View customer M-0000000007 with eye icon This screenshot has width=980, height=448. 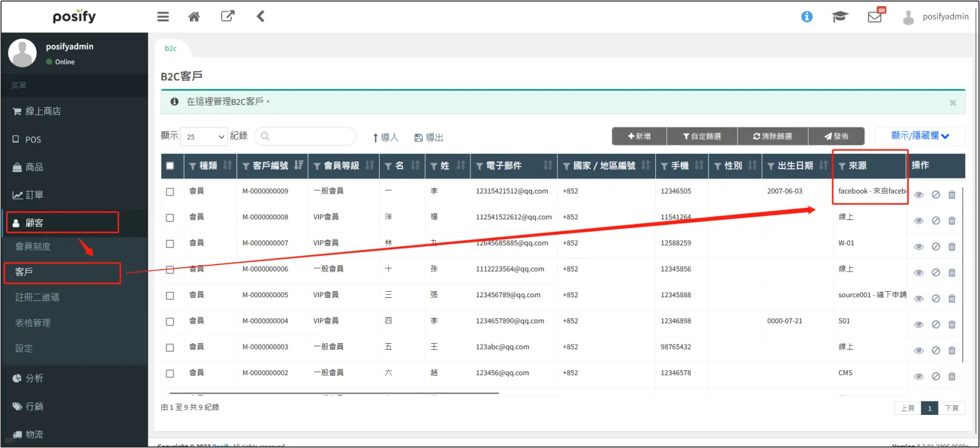pyautogui.click(x=919, y=247)
